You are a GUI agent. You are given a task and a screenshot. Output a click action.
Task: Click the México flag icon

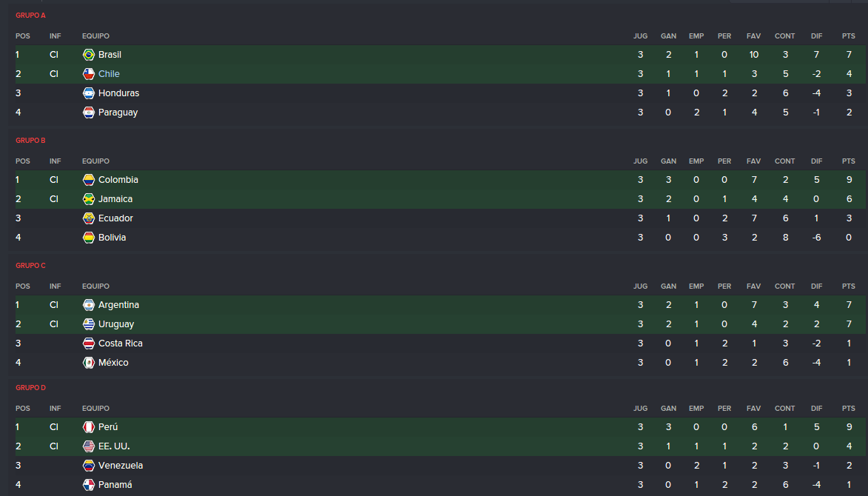point(89,363)
